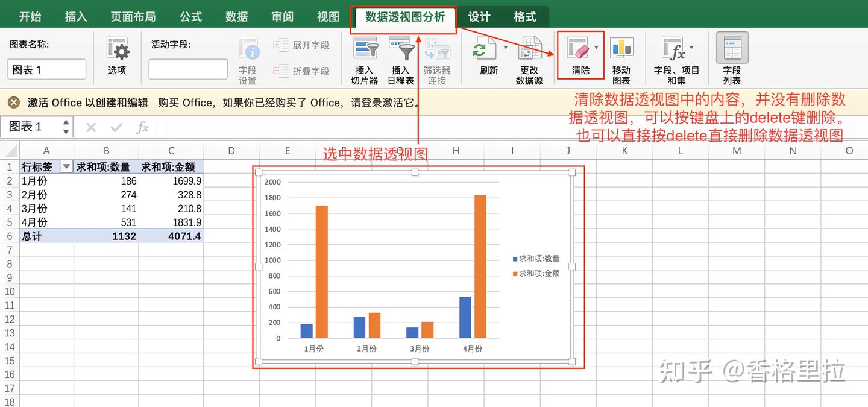Image resolution: width=868 pixels, height=407 pixels.
Task: Open the 数据 tab
Action: click(x=237, y=17)
